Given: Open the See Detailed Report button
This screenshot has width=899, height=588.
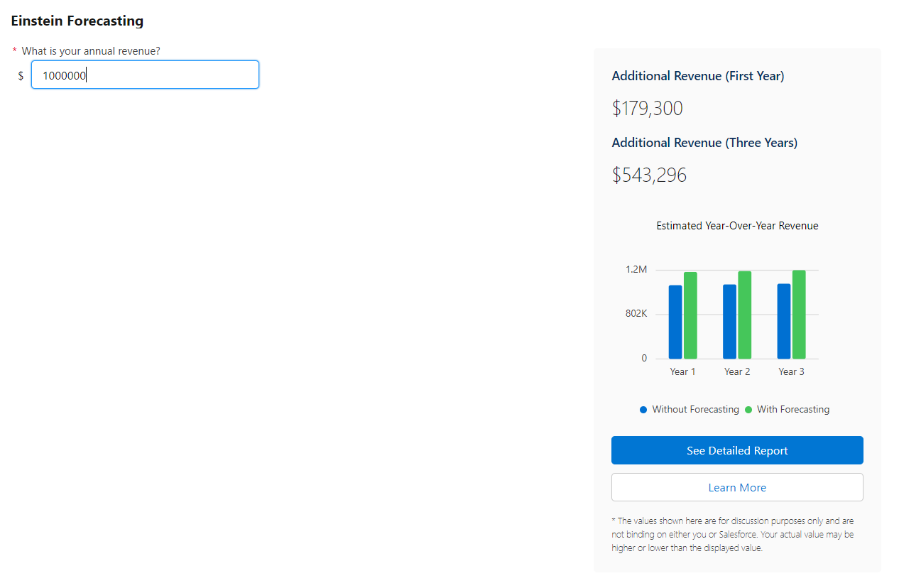Looking at the screenshot, I should [737, 450].
